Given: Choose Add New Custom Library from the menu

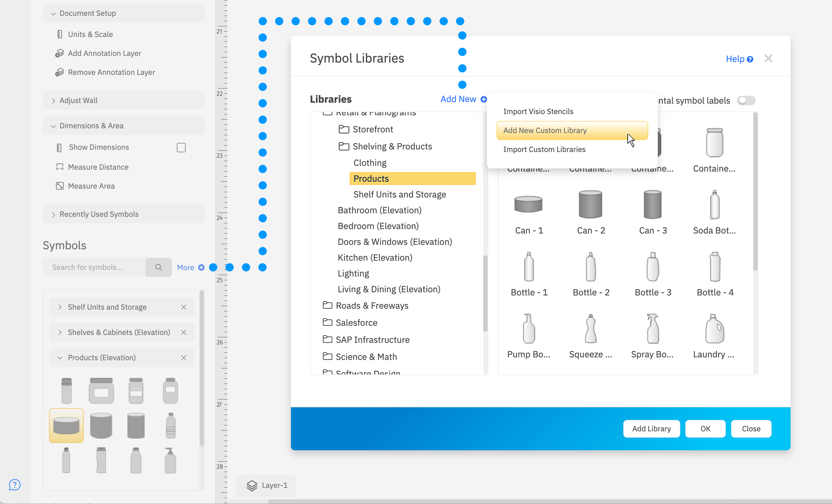Looking at the screenshot, I should pyautogui.click(x=545, y=130).
